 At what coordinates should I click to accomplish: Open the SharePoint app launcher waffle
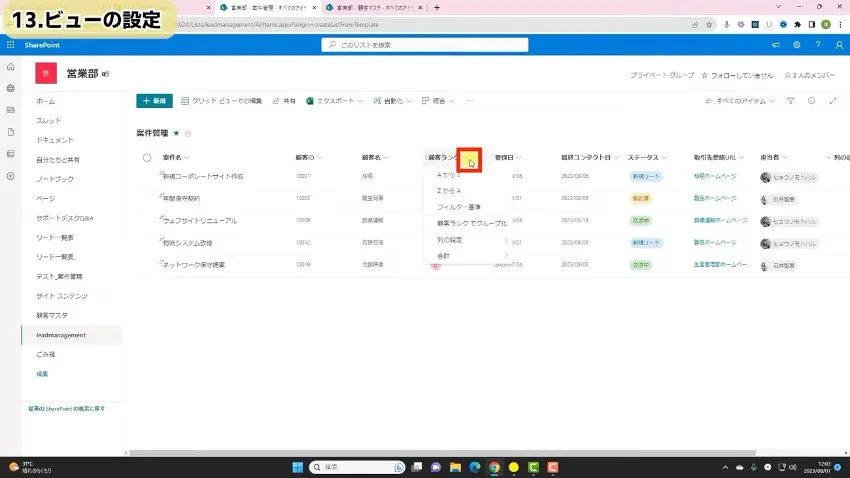(x=10, y=45)
